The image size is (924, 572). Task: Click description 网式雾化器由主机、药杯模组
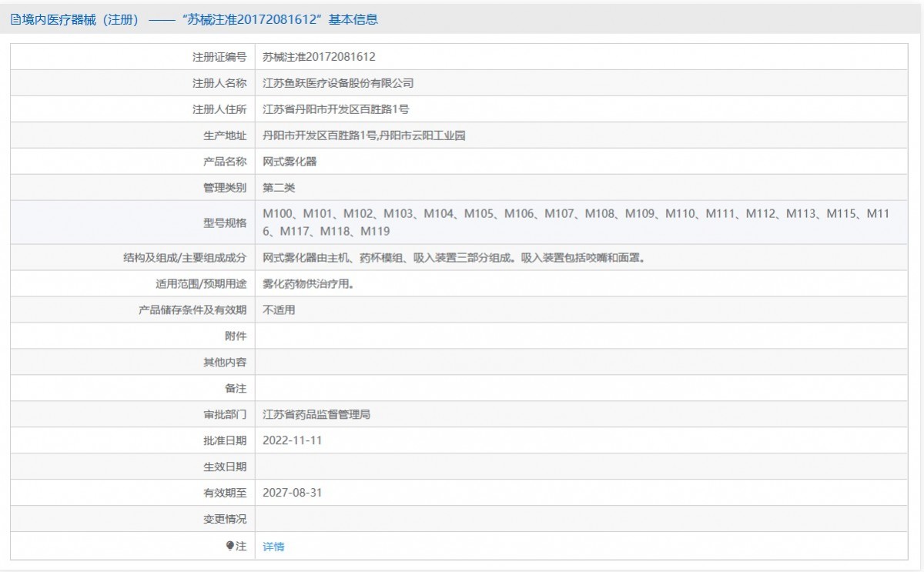453,258
